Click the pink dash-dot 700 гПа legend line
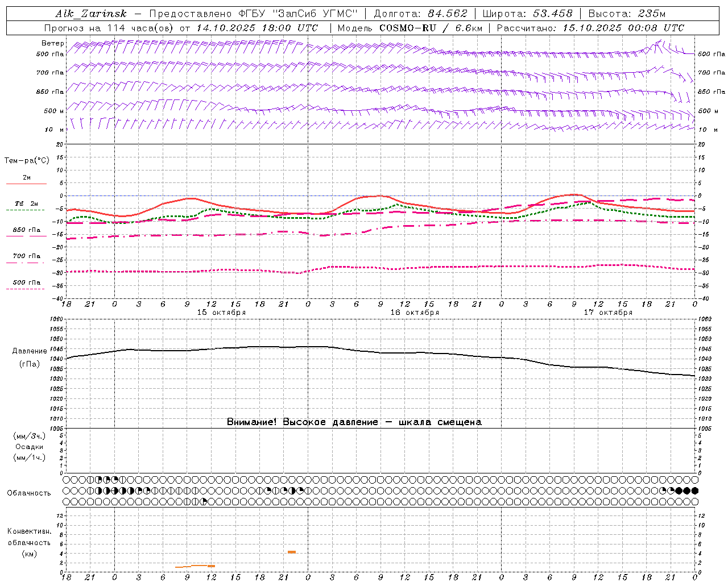The width and height of the screenshot is (728, 582). [25, 263]
